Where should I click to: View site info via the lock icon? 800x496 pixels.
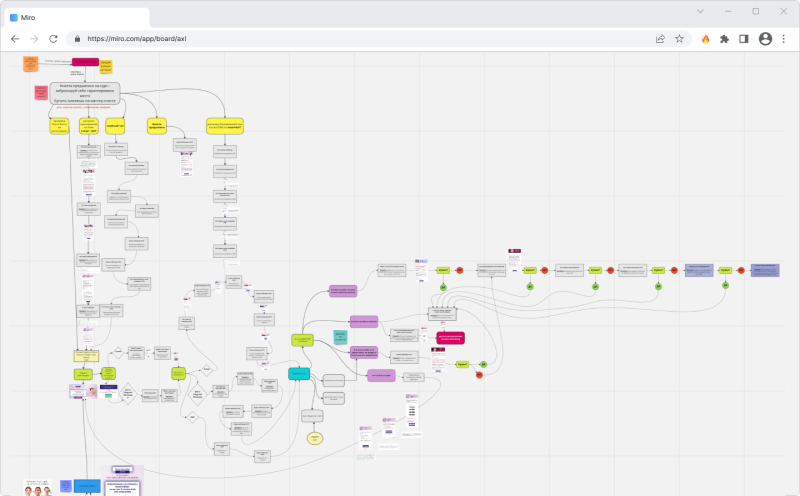point(78,39)
